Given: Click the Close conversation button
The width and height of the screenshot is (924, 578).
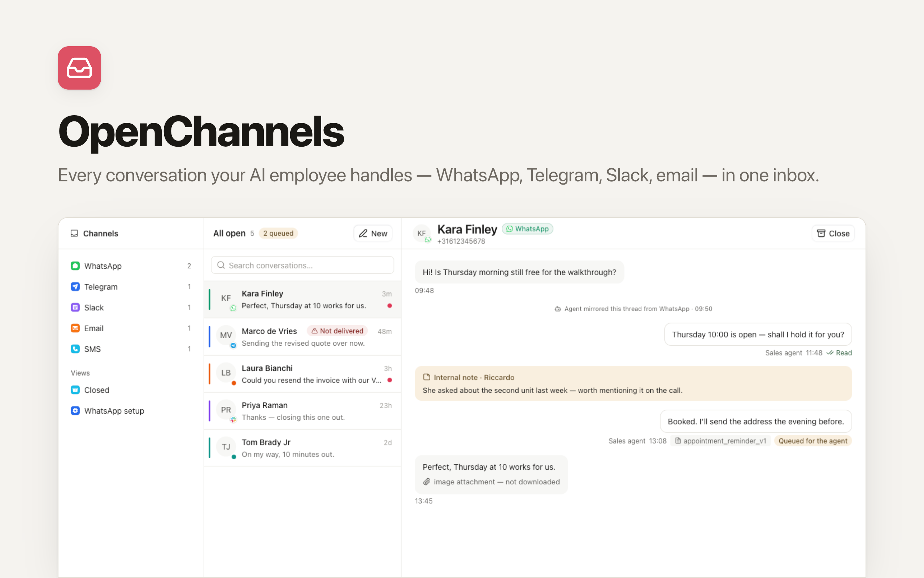Looking at the screenshot, I should click(833, 233).
